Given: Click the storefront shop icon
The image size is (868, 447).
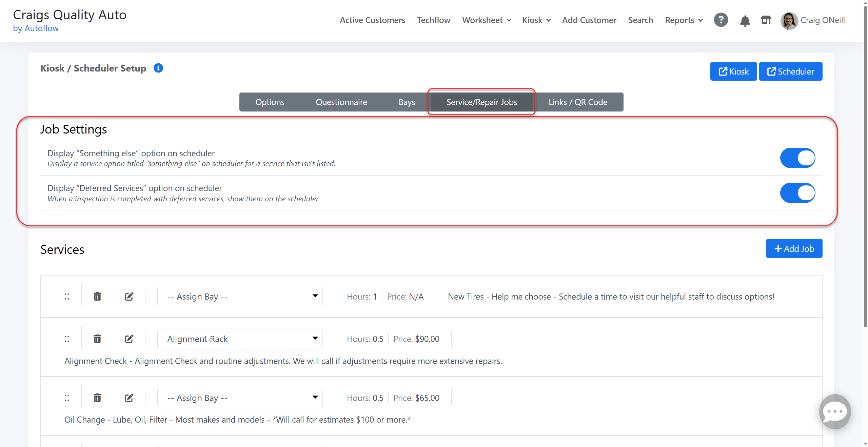Looking at the screenshot, I should point(766,20).
